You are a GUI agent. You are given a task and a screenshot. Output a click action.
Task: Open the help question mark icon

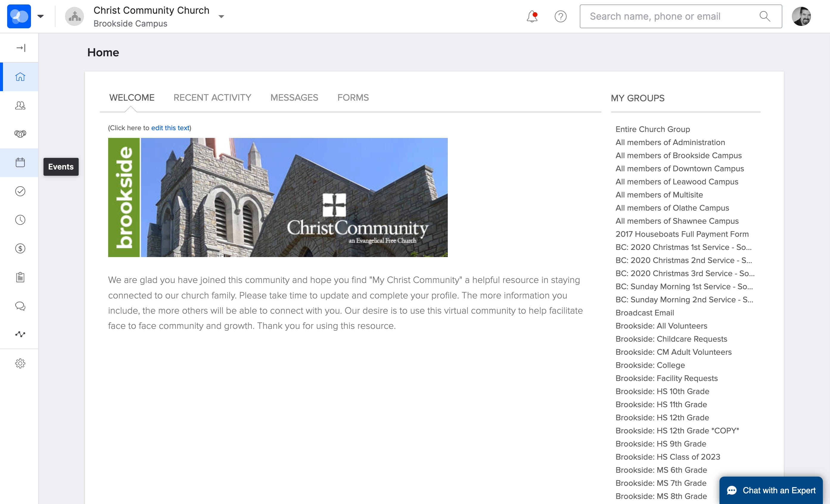pos(560,16)
